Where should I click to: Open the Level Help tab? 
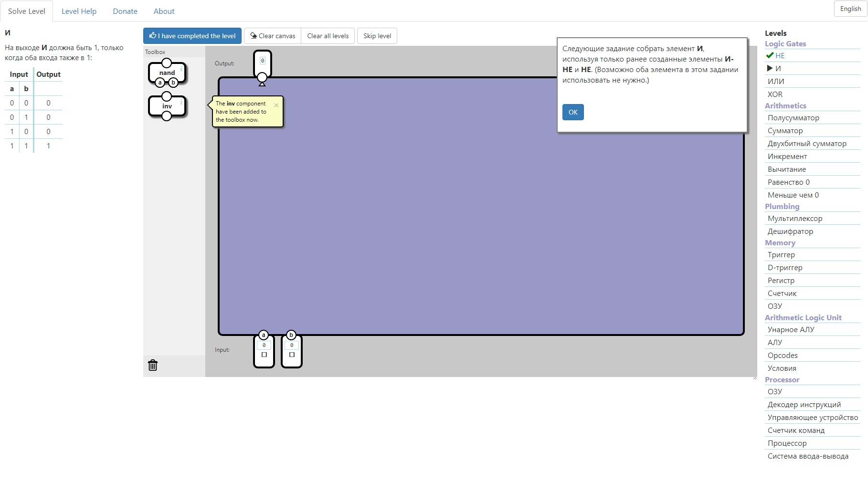[79, 11]
